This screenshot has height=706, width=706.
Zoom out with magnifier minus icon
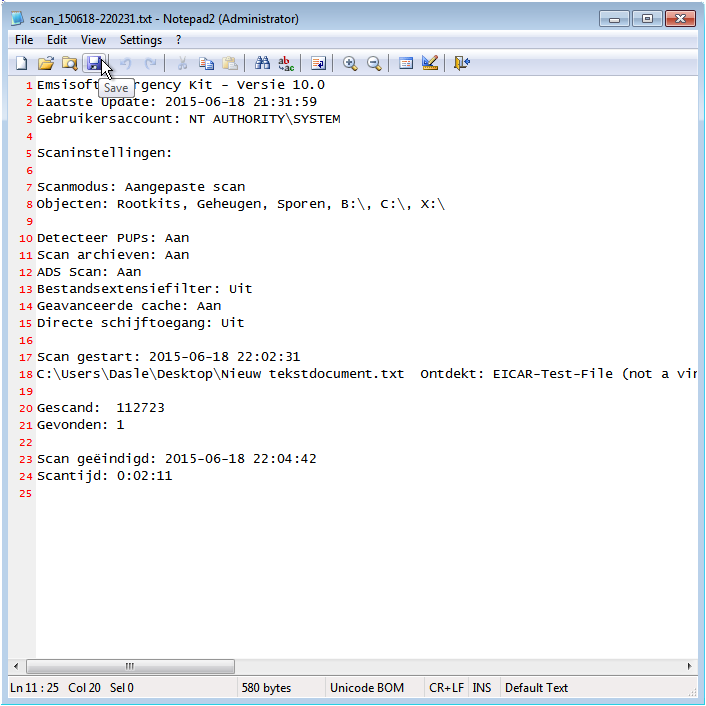click(x=374, y=63)
